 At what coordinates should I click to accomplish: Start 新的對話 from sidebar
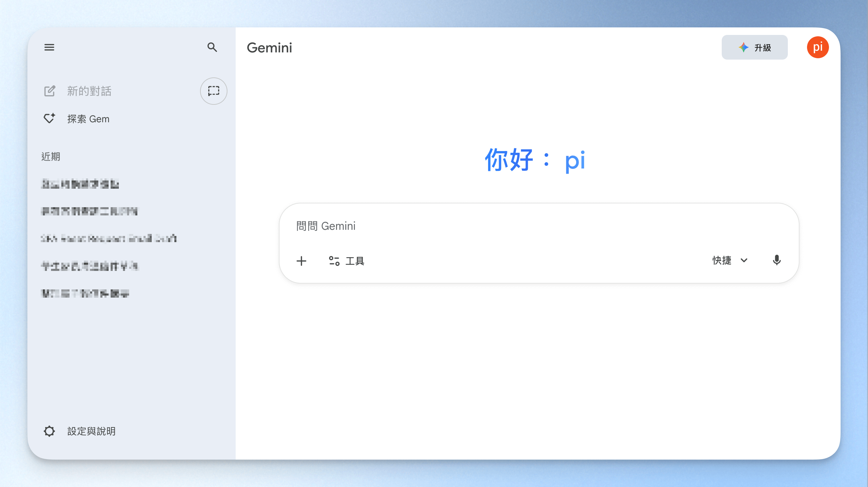(x=89, y=91)
